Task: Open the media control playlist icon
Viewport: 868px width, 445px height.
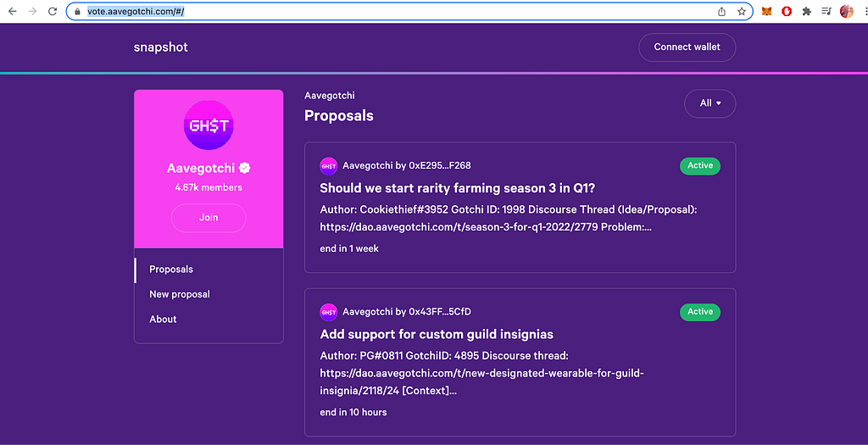Action: pyautogui.click(x=826, y=11)
